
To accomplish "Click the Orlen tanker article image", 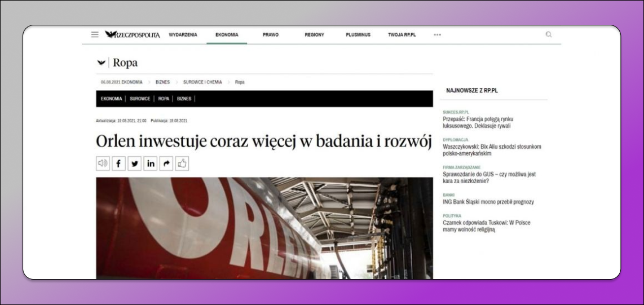I will (264, 228).
